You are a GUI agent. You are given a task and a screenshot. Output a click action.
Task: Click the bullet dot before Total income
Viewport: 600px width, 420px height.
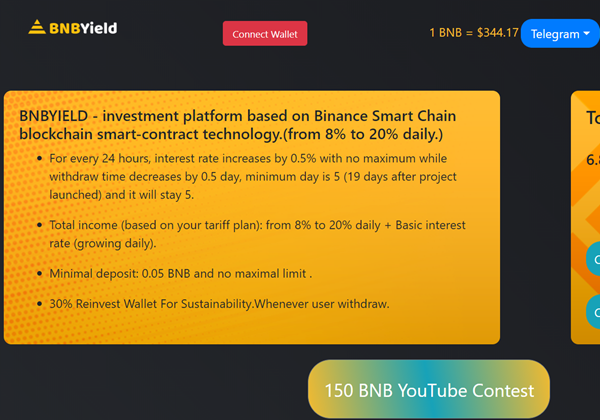point(38,226)
